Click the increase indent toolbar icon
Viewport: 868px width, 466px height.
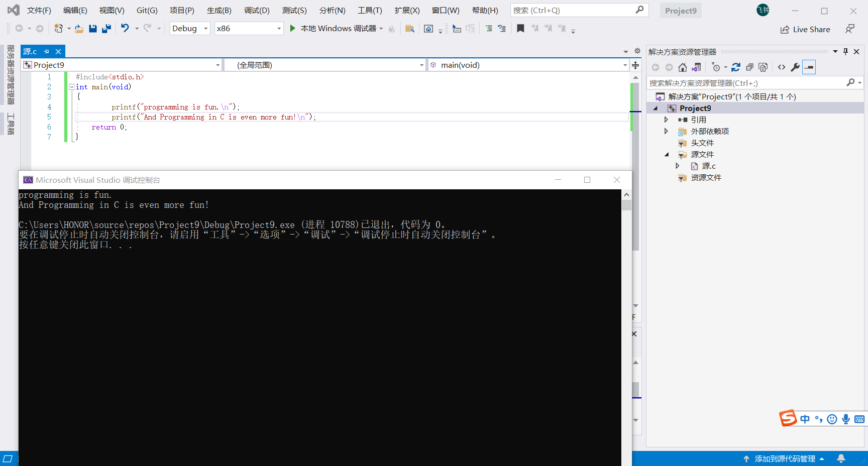point(502,29)
